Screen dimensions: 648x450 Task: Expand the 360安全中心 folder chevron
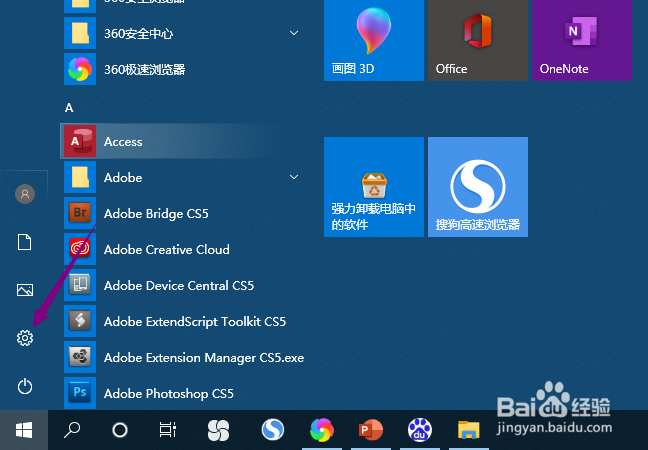click(x=294, y=33)
